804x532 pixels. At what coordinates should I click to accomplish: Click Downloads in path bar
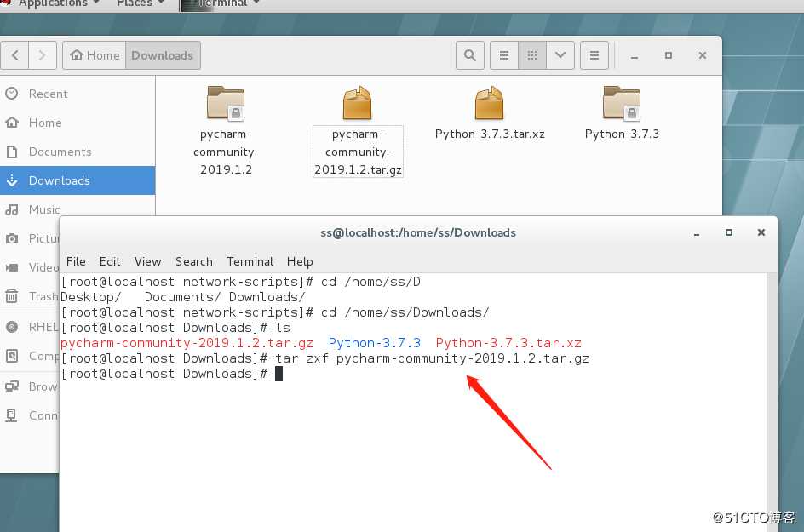point(163,55)
